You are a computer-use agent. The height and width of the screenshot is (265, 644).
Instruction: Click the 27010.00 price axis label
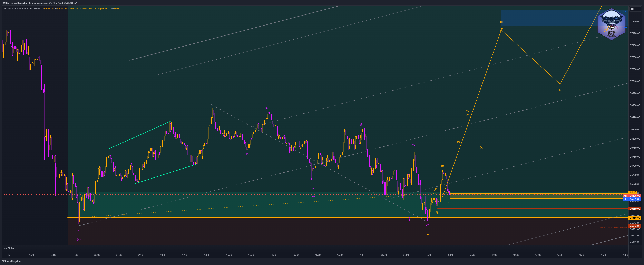(x=635, y=81)
